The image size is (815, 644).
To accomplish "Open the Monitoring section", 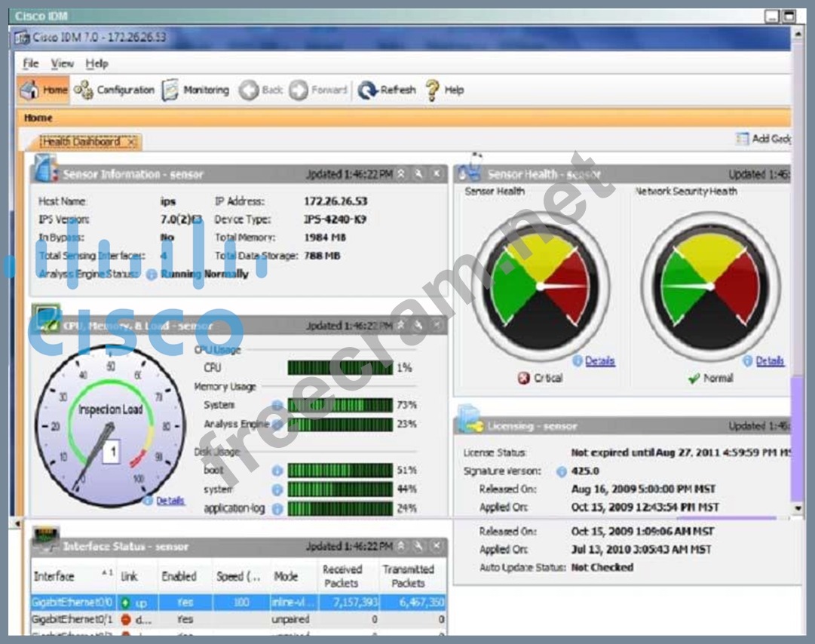I will tap(196, 90).
